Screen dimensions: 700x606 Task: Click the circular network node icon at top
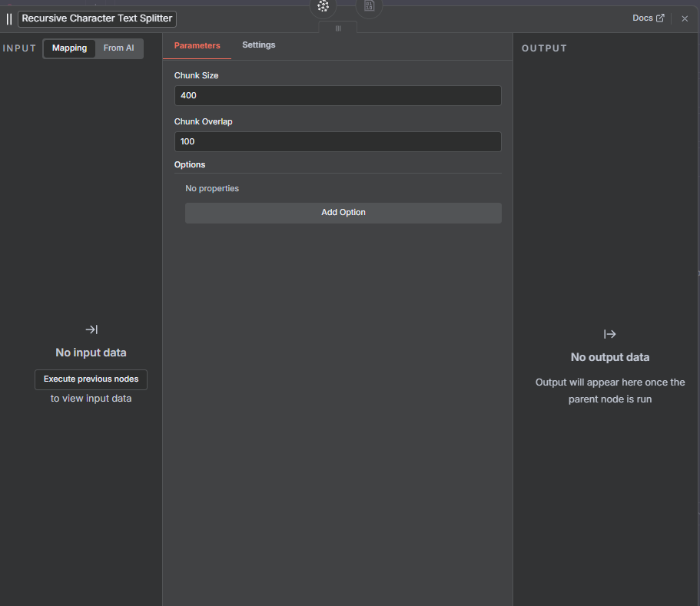323,7
